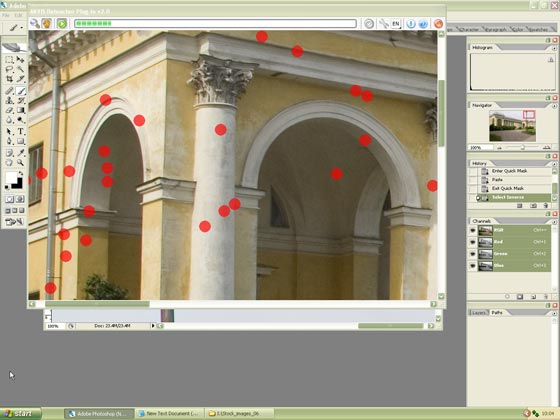
Task: Select the Slice tool
Action: [x=20, y=79]
